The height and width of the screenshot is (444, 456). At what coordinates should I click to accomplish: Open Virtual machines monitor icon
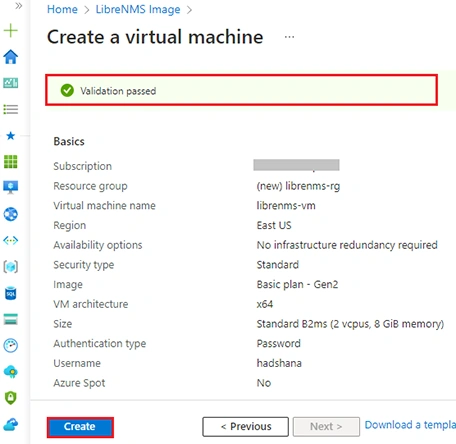[x=11, y=187]
